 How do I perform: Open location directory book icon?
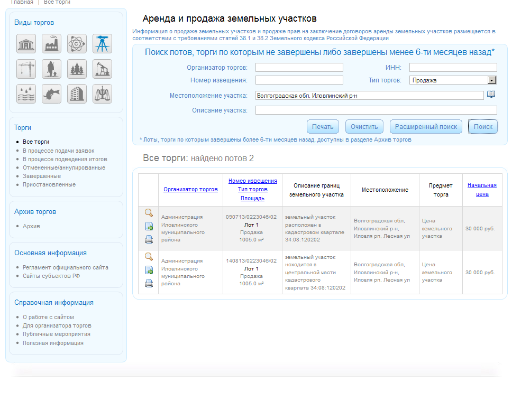coord(491,95)
